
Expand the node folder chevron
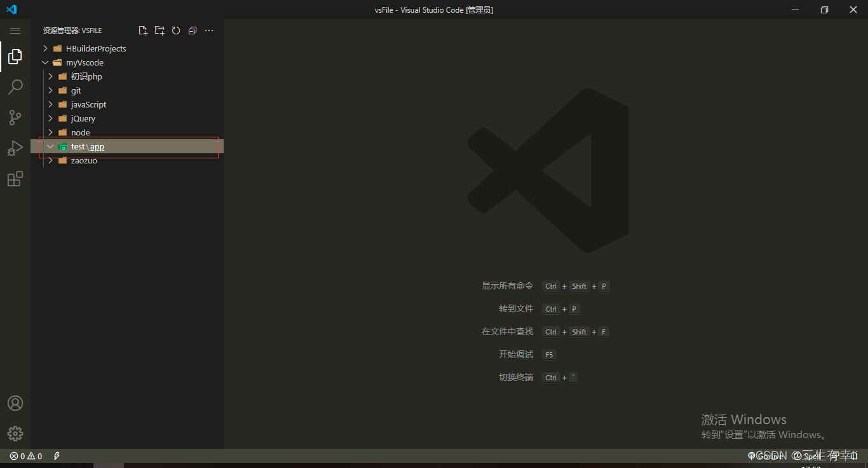tap(50, 132)
